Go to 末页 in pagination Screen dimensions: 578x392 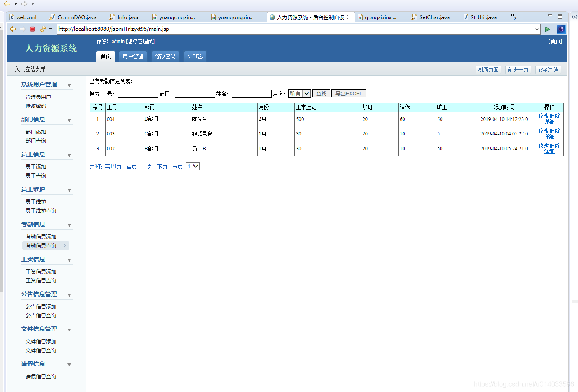click(177, 167)
